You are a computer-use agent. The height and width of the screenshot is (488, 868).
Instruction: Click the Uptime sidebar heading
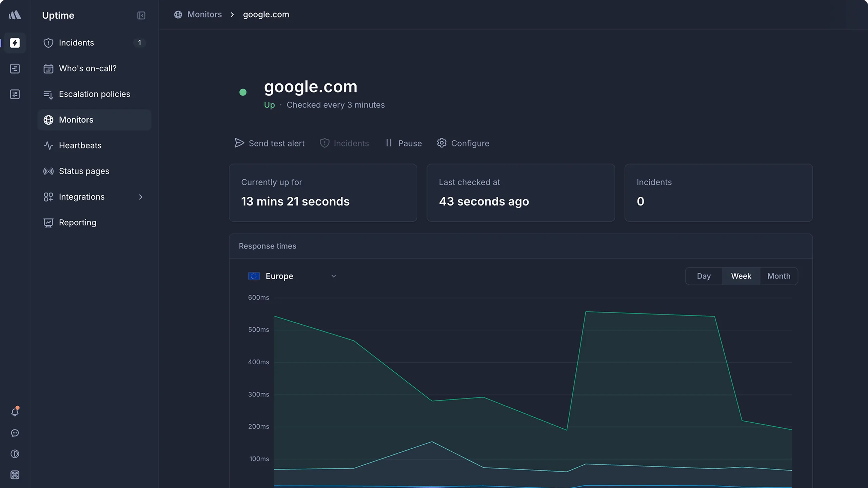point(58,16)
